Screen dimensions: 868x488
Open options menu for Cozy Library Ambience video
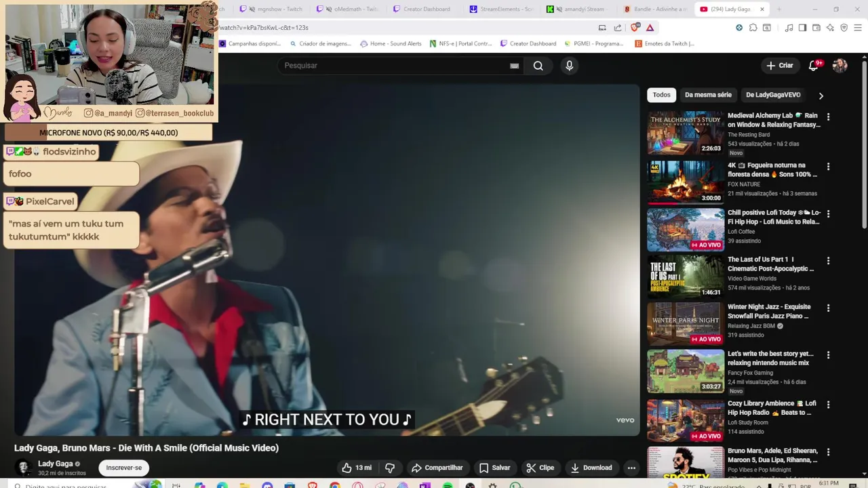(x=828, y=404)
